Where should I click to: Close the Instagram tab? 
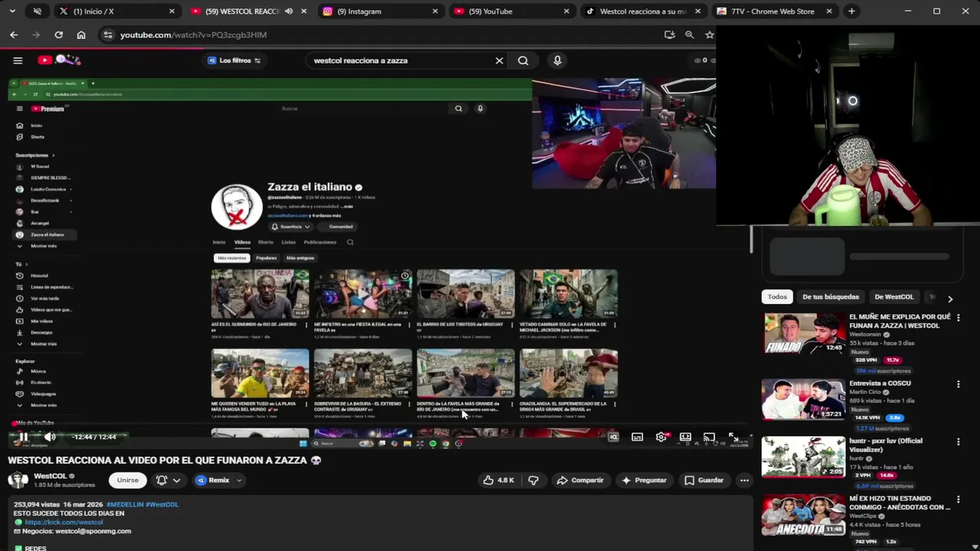point(435,11)
